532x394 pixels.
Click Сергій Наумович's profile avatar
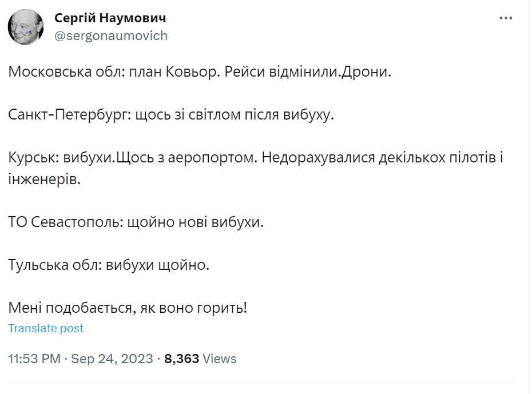coord(26,27)
